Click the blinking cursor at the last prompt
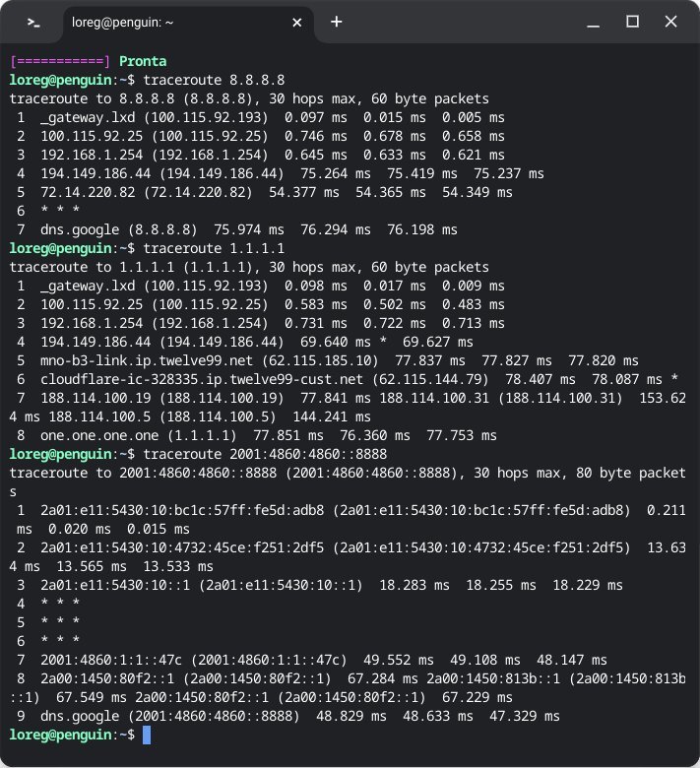 [x=147, y=735]
